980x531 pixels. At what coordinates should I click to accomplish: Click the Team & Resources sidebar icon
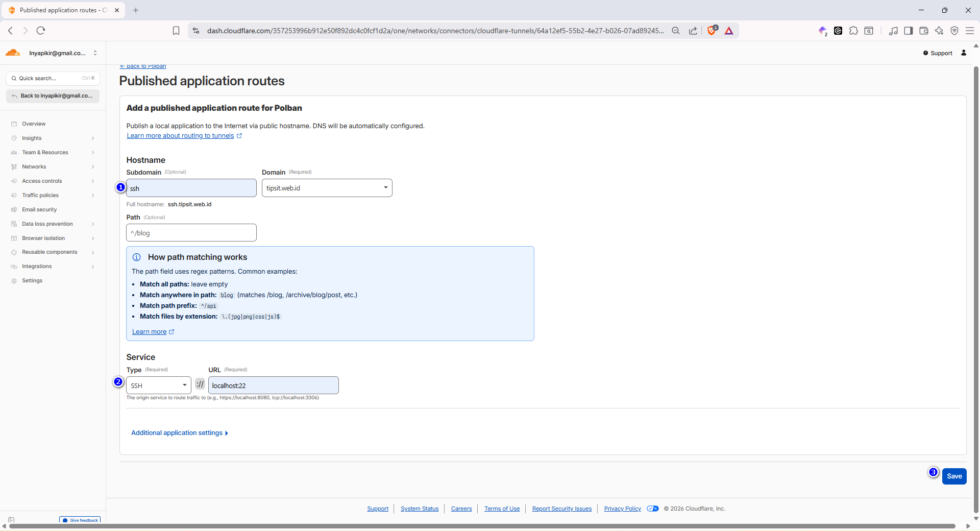click(x=14, y=153)
